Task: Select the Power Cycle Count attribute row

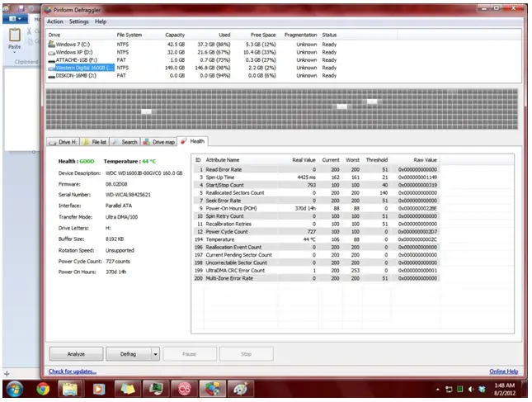Action: (316, 232)
